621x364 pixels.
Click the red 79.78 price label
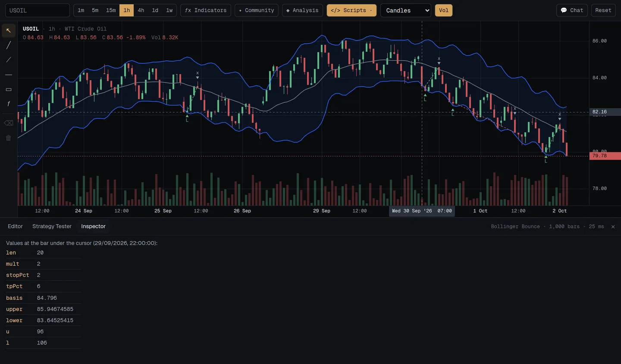(605, 156)
